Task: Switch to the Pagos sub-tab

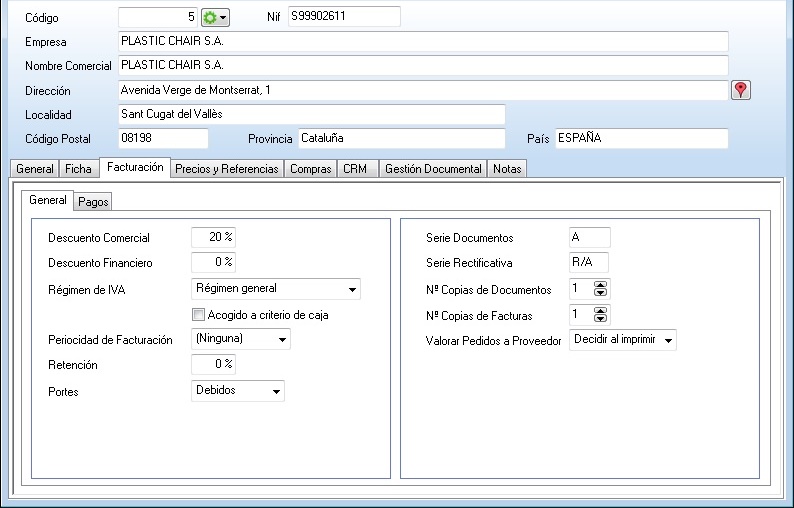Action: pos(93,202)
